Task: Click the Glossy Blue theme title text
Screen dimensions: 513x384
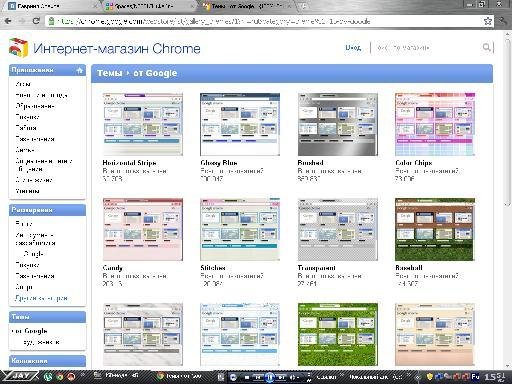Action: [219, 163]
